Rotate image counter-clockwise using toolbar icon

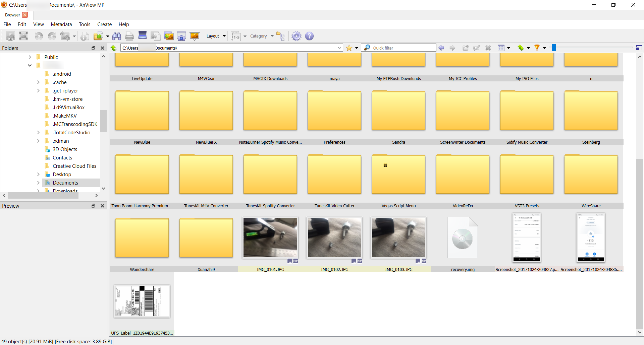(x=39, y=36)
